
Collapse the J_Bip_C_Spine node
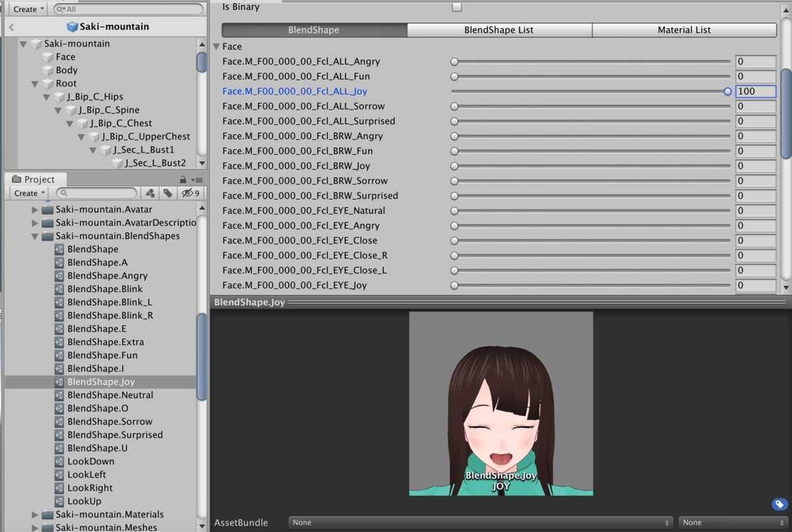coord(59,110)
